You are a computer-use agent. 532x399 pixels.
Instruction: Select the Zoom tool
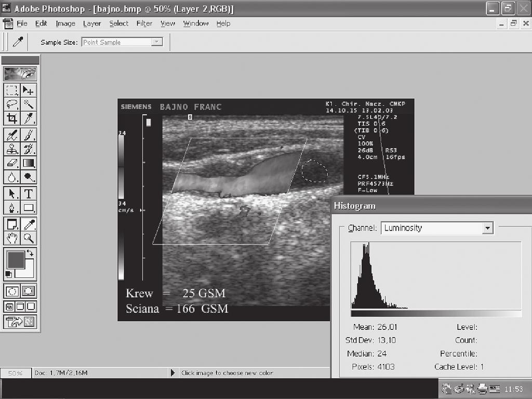click(29, 238)
